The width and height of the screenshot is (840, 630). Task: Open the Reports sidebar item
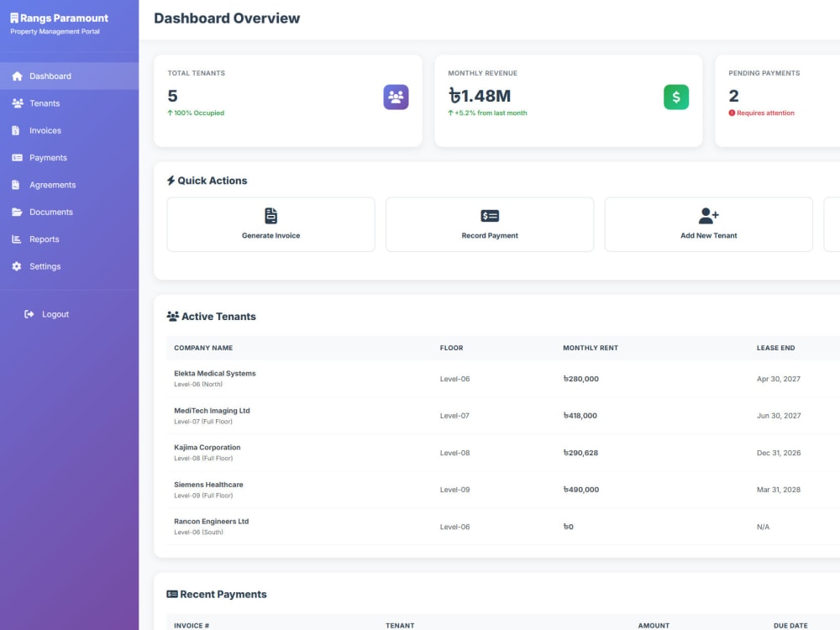(69, 239)
